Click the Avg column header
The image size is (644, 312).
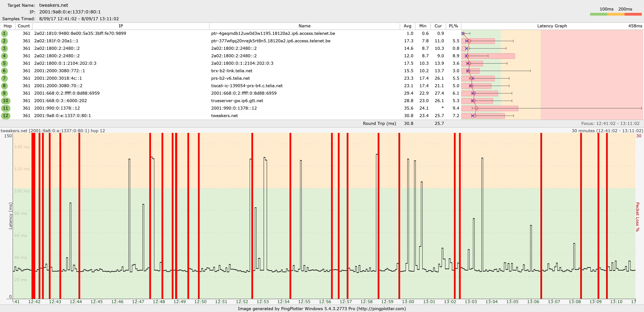tap(407, 26)
